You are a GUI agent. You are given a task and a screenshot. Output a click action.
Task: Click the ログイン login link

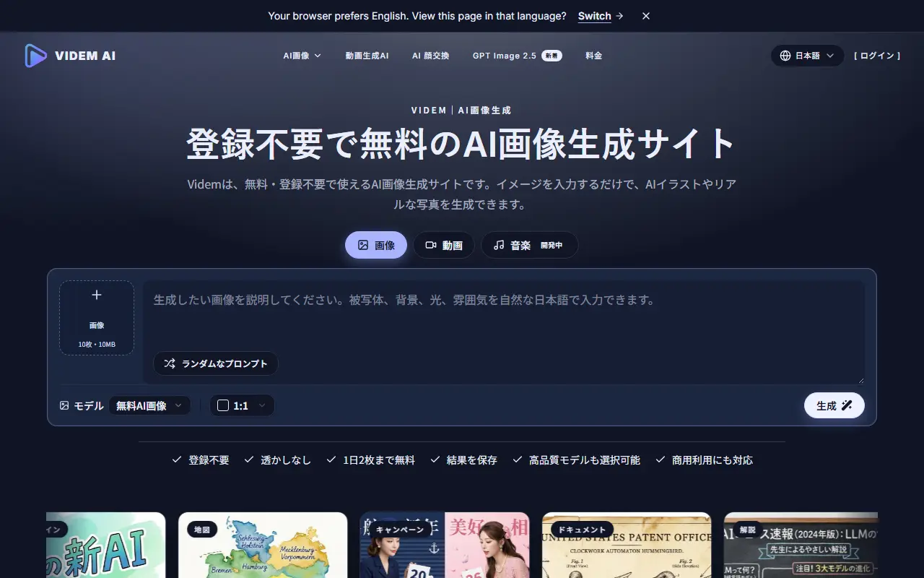tap(877, 56)
